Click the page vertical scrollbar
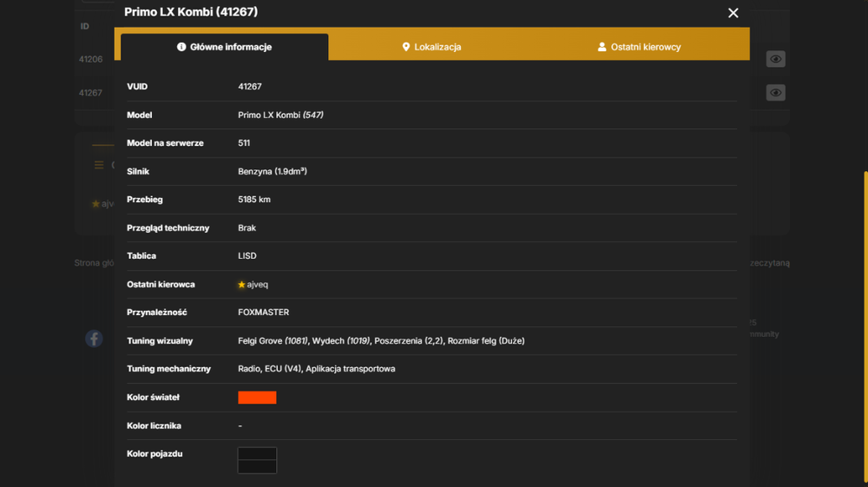Image resolution: width=868 pixels, height=487 pixels. pyautogui.click(x=865, y=326)
